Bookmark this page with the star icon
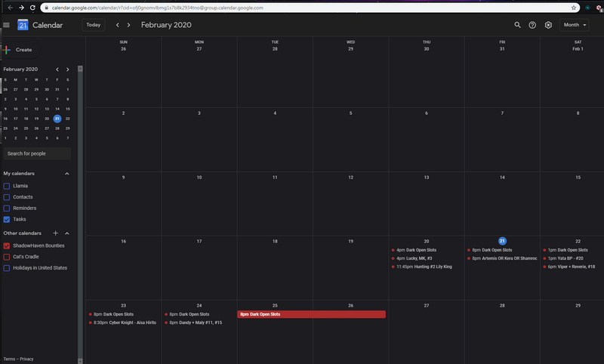Screen dimensions: 604x364 pyautogui.click(x=573, y=8)
